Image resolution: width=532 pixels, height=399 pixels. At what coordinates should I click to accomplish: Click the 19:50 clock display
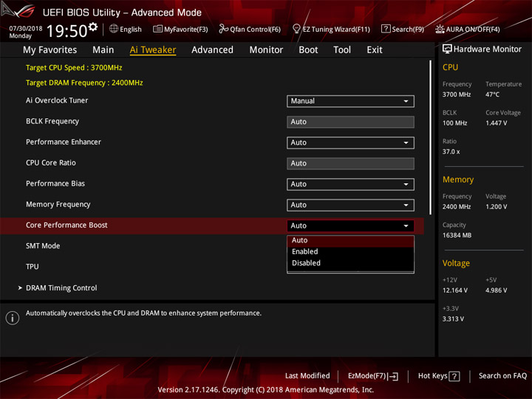tap(66, 31)
